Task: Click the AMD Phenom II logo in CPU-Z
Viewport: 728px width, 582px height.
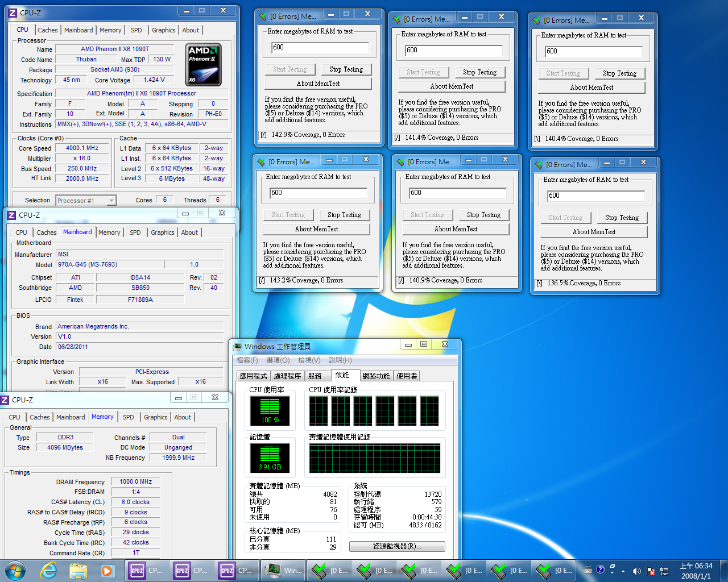Action: coord(204,65)
